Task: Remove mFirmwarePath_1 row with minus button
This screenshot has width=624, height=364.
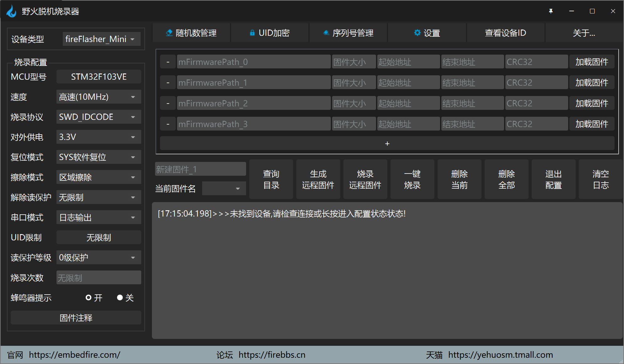Action: click(168, 83)
